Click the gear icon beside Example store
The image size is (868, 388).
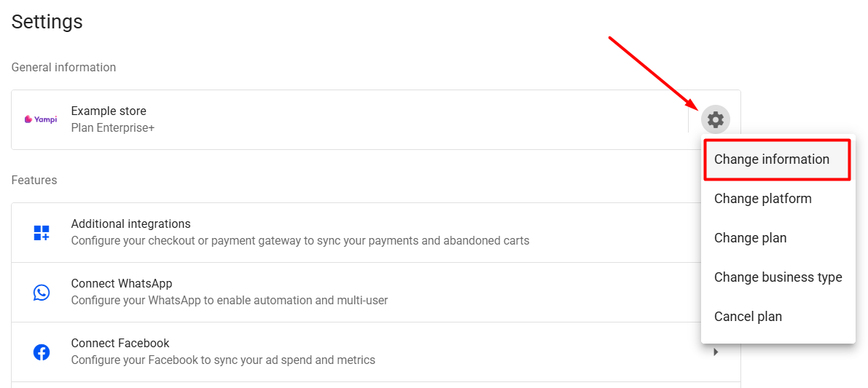click(716, 119)
